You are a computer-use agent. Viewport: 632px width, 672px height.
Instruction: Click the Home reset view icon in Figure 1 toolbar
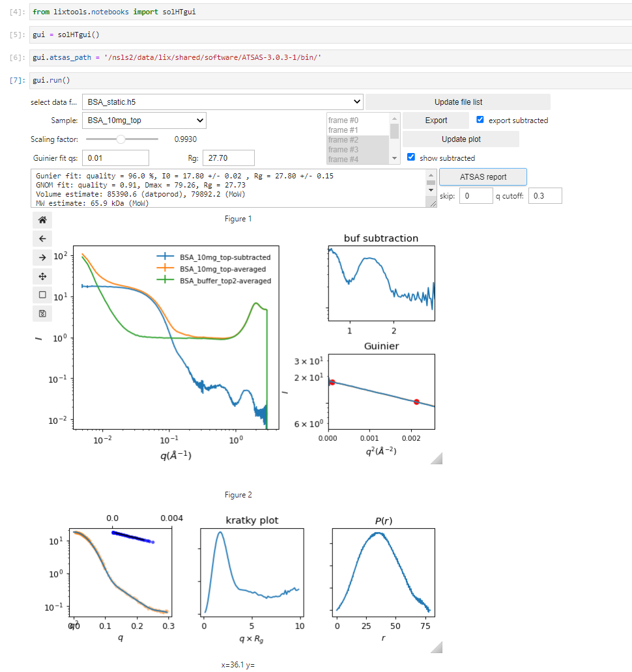point(42,220)
